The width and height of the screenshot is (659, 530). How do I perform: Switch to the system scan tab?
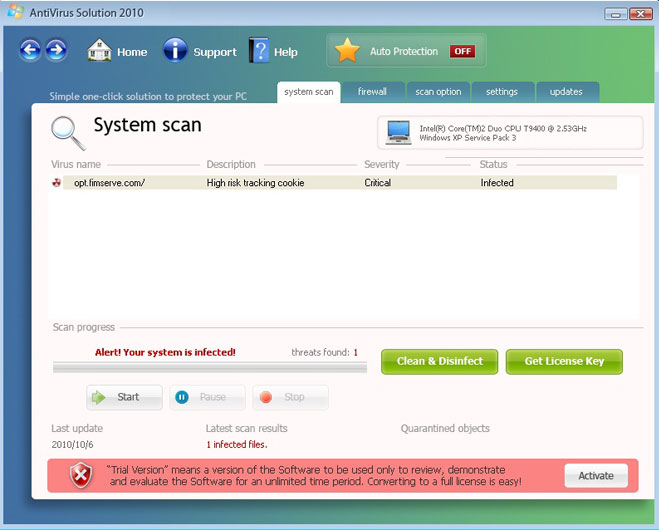tap(308, 92)
